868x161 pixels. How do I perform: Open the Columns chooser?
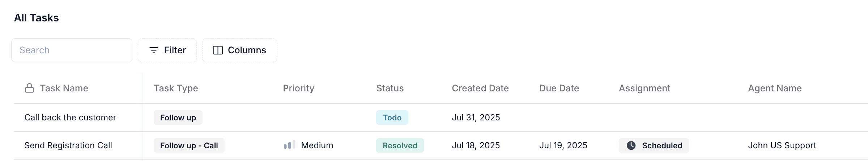point(239,50)
